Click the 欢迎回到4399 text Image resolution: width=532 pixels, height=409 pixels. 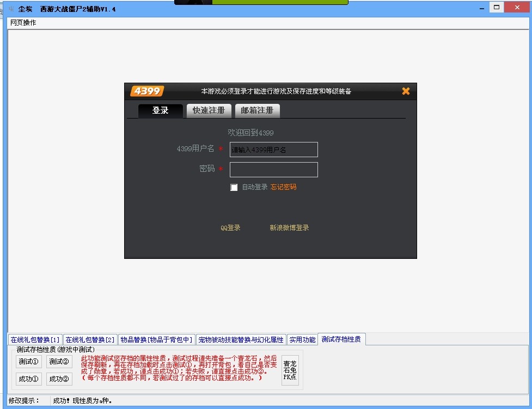click(250, 133)
